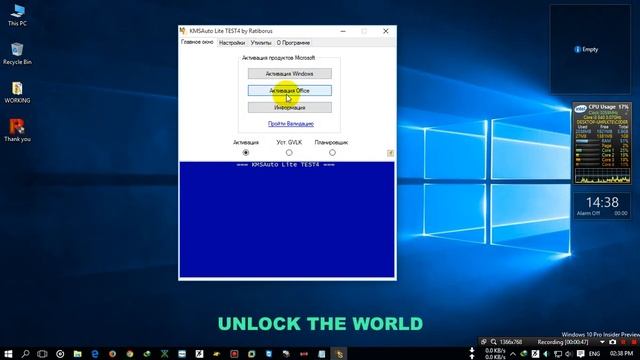Open the Windows Start menu

tap(8, 354)
